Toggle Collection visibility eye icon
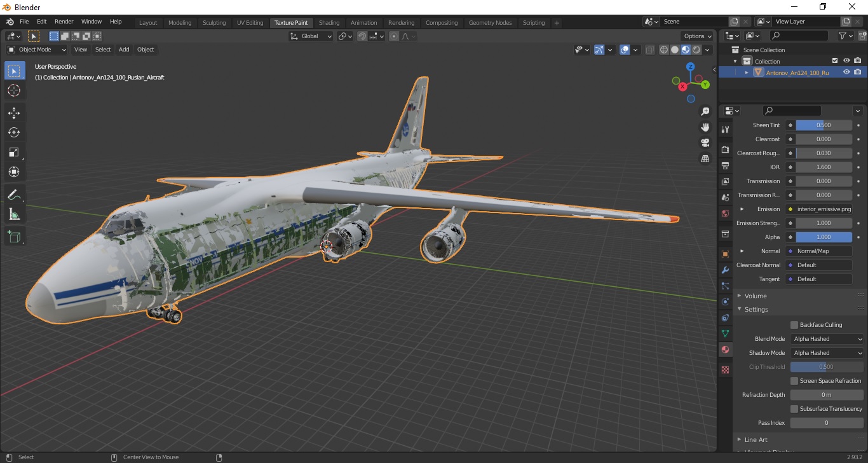Screen dimensions: 868x463 tap(846, 61)
